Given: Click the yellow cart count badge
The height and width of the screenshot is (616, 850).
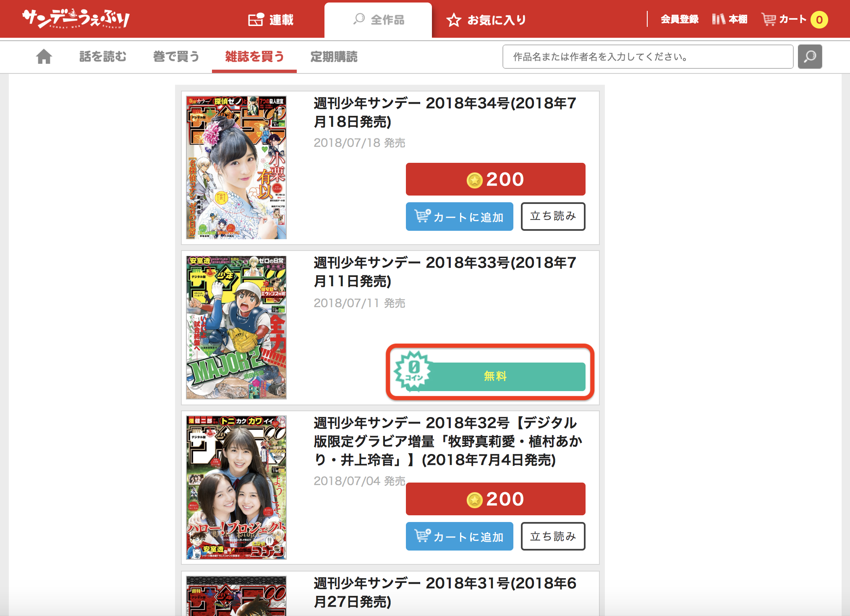Looking at the screenshot, I should [819, 20].
